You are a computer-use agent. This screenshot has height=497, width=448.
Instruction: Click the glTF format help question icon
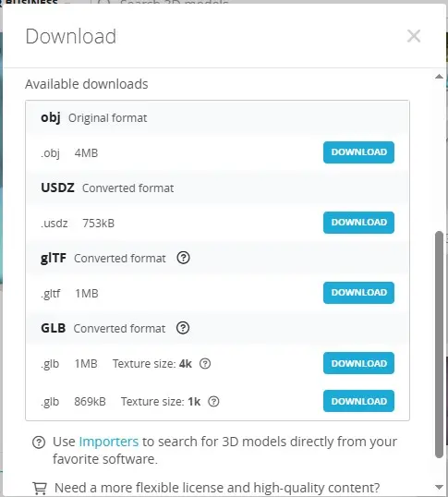click(x=183, y=258)
